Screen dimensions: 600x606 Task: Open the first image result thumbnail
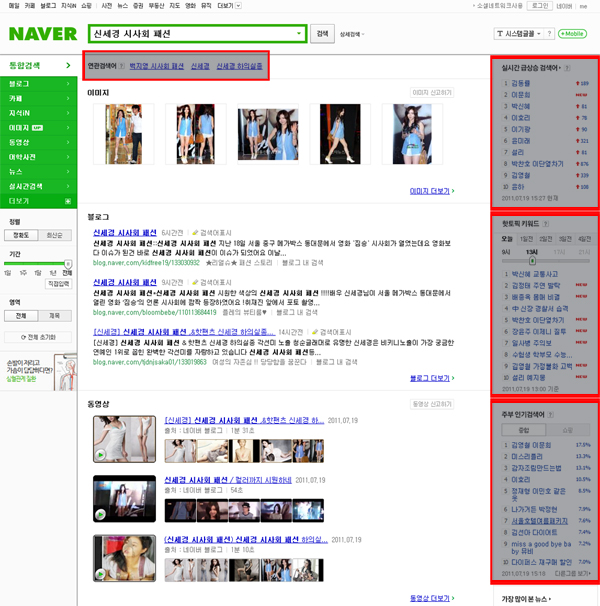[x=124, y=134]
